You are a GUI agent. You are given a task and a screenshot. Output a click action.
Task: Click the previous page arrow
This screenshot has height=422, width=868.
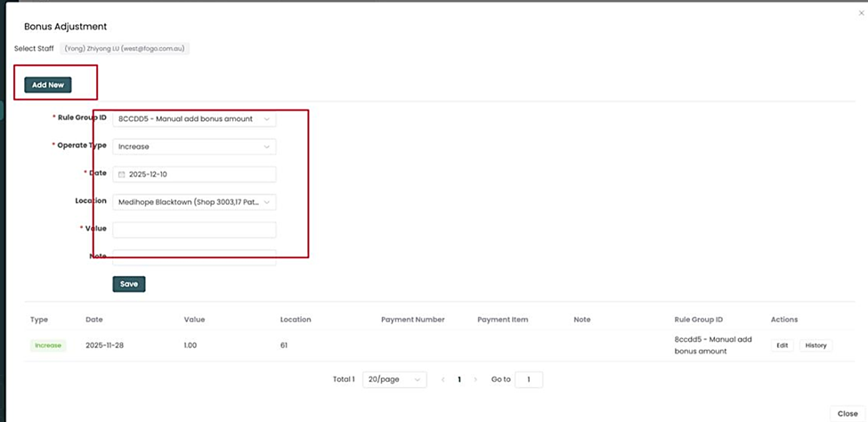click(x=443, y=379)
